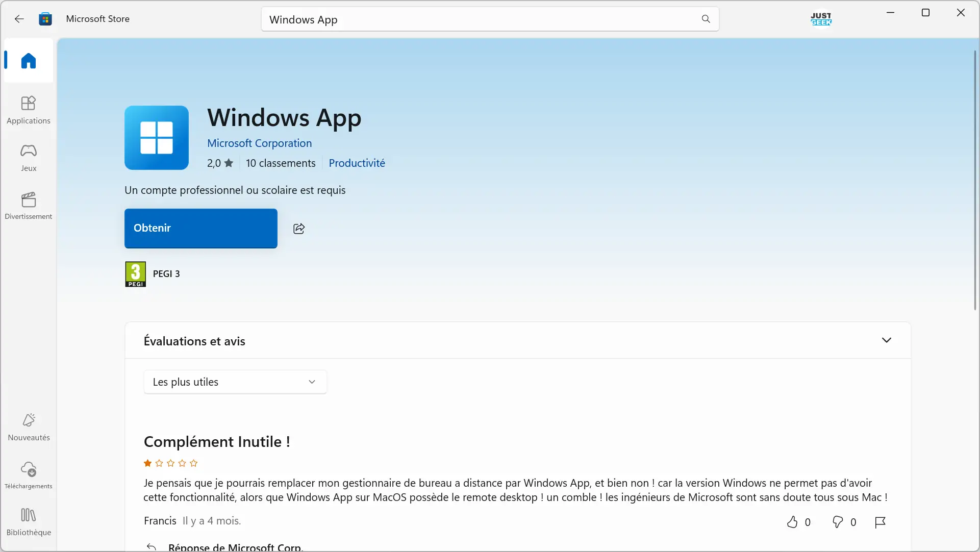
Task: Open the Divertissement section
Action: 29,206
